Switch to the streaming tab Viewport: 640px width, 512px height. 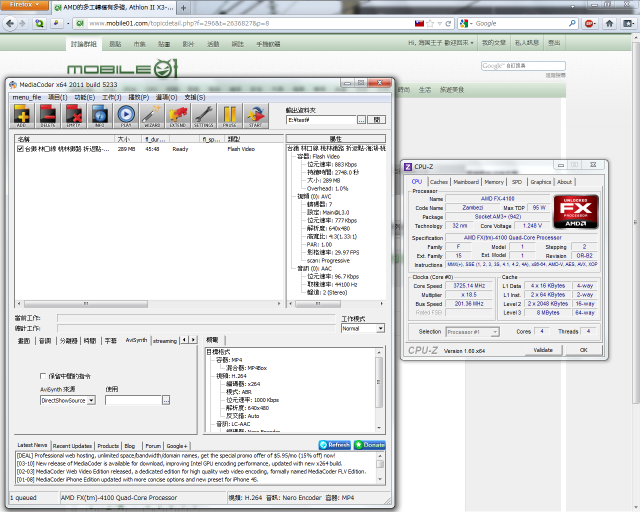[x=165, y=341]
